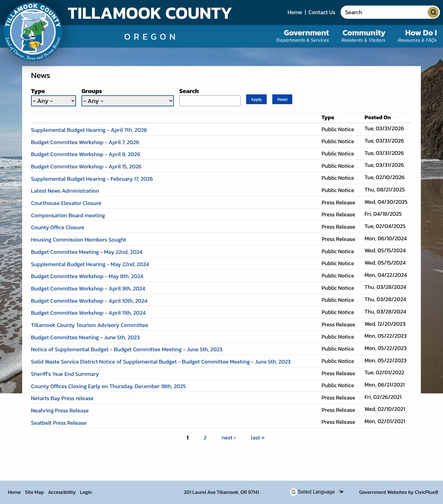
Task: Open Housing Commission Members Sought
Action: [78, 240]
